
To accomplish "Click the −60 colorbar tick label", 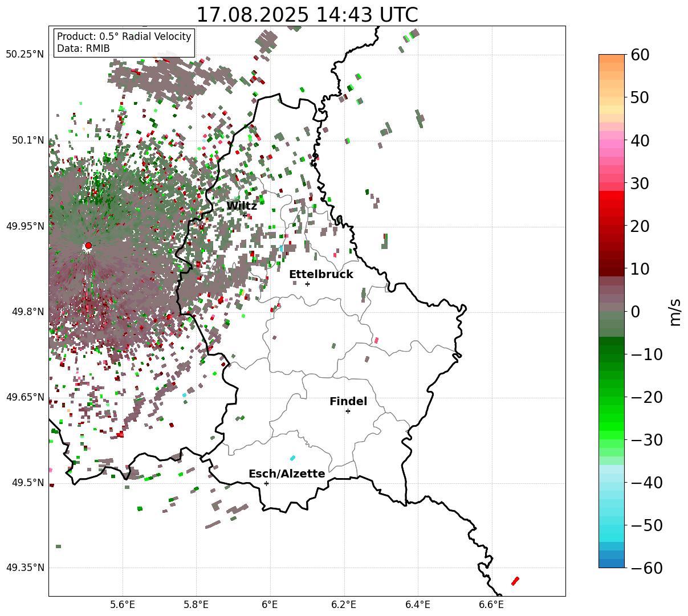I will point(646,568).
